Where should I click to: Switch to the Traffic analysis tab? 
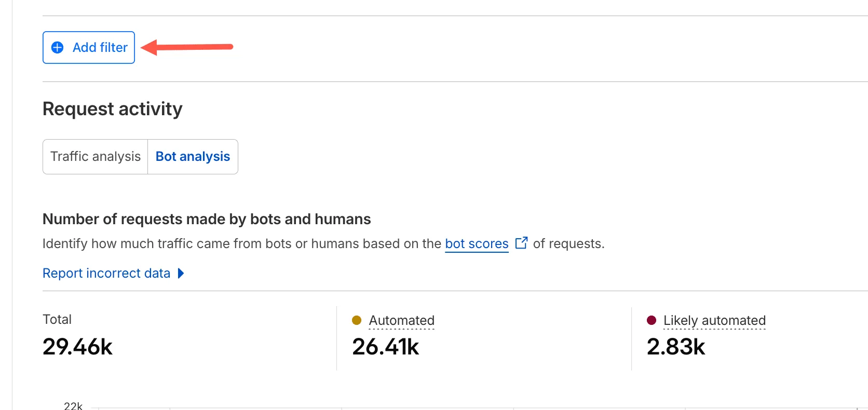tap(96, 157)
